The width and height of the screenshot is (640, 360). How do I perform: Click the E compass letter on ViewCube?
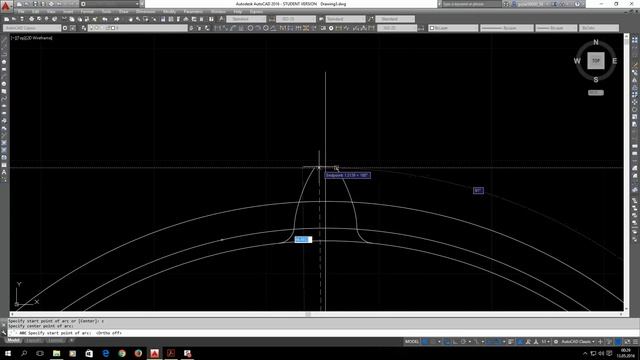(x=615, y=61)
